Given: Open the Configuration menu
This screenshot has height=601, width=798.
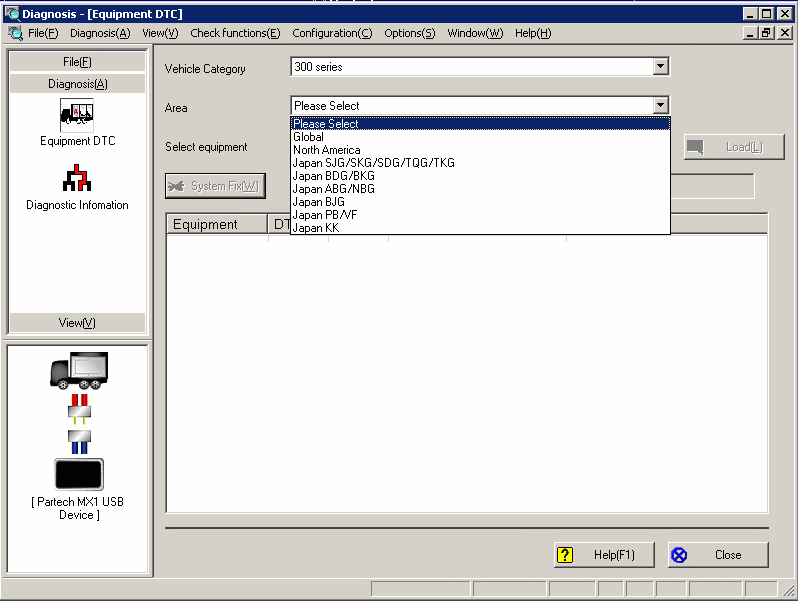Looking at the screenshot, I should click(332, 33).
